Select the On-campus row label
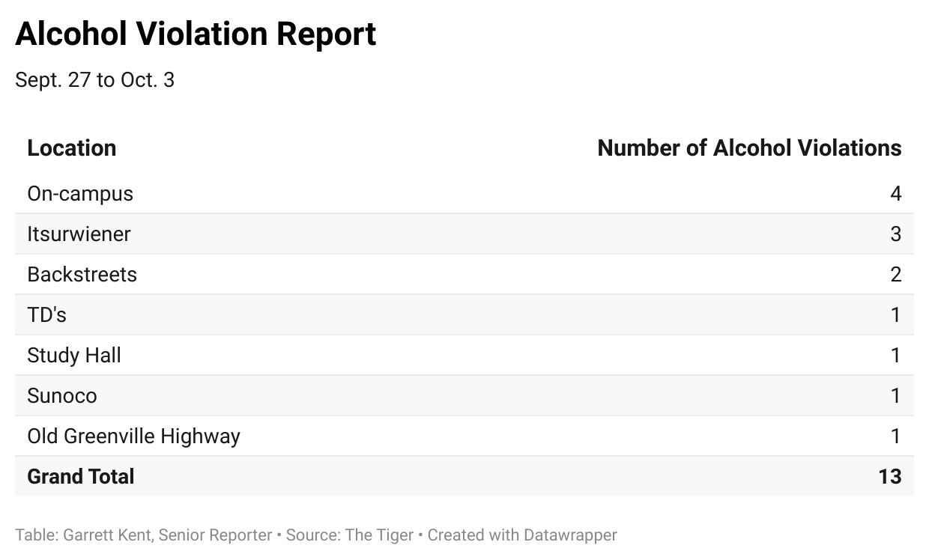Viewport: 929px width, 560px height. [x=80, y=194]
